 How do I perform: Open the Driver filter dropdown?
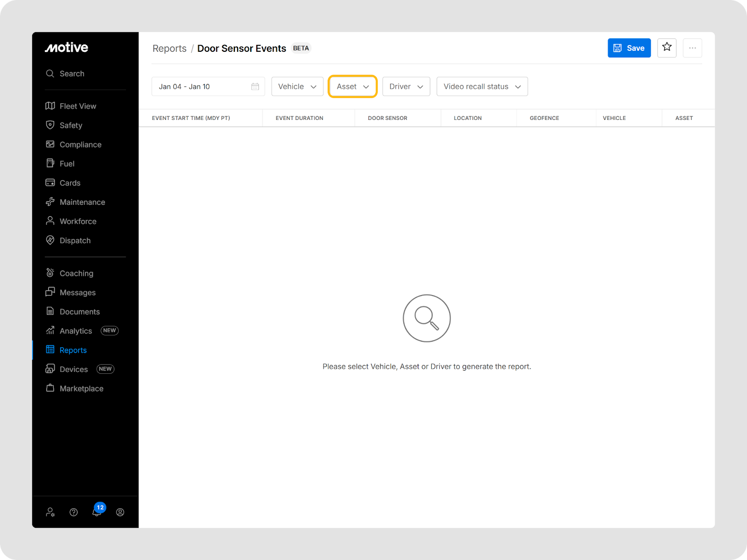[x=406, y=86]
